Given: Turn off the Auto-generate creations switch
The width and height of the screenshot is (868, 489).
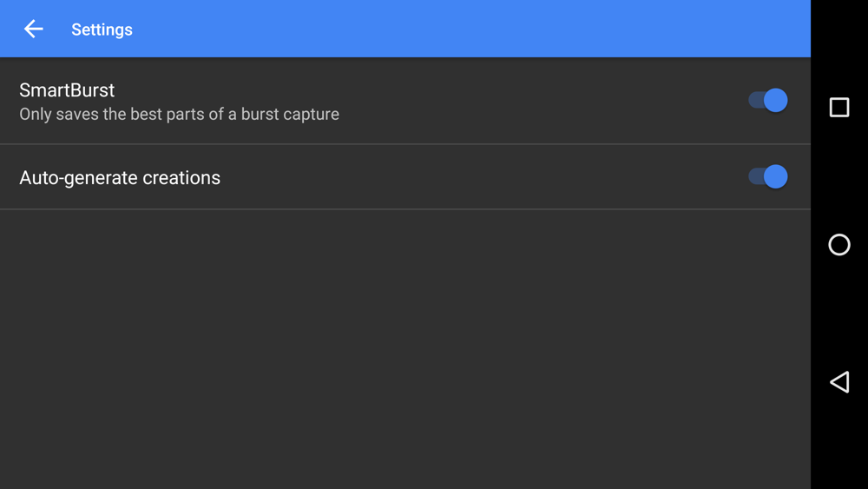Looking at the screenshot, I should (768, 177).
